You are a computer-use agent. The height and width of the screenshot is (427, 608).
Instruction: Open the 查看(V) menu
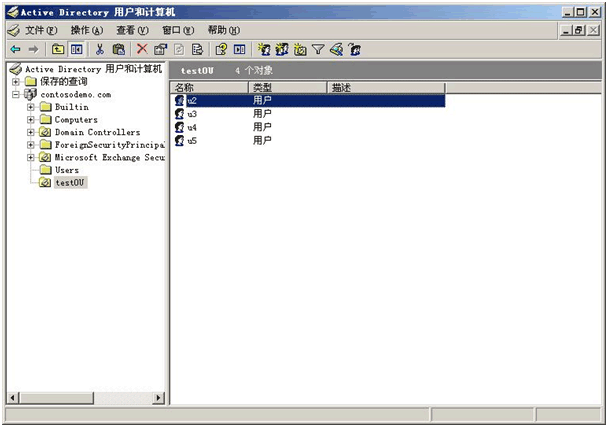[x=131, y=30]
